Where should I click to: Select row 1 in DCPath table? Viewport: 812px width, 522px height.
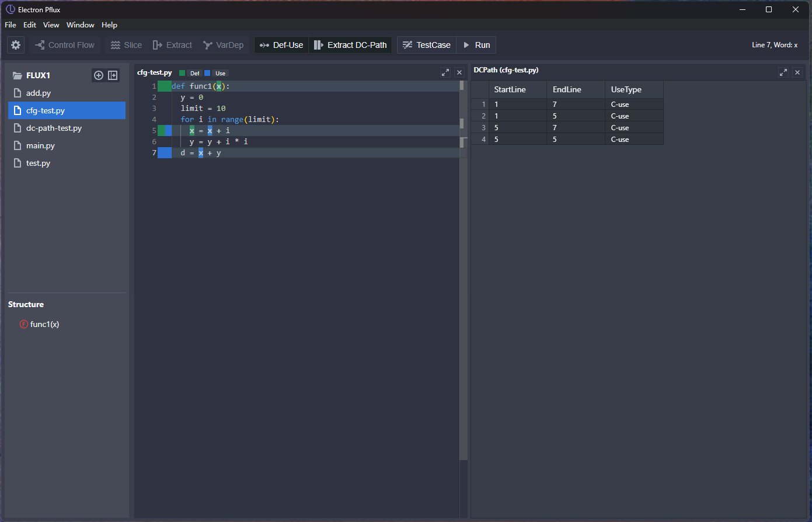[x=567, y=104]
